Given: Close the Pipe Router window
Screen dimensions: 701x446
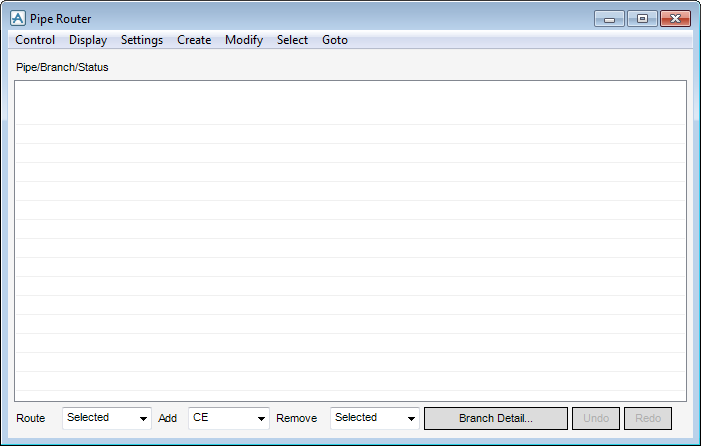Looking at the screenshot, I should (675, 19).
